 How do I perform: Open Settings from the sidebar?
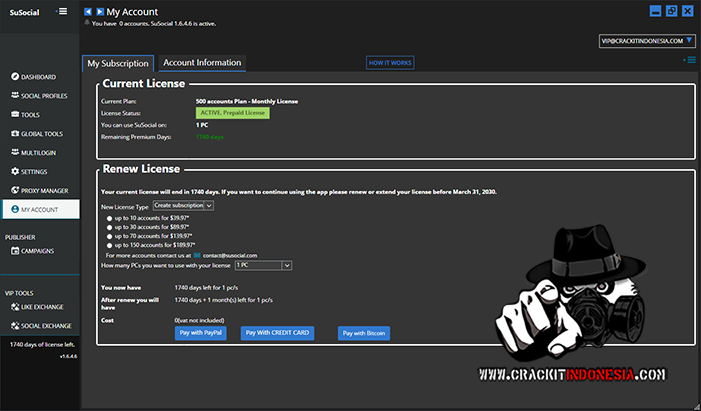[x=34, y=172]
